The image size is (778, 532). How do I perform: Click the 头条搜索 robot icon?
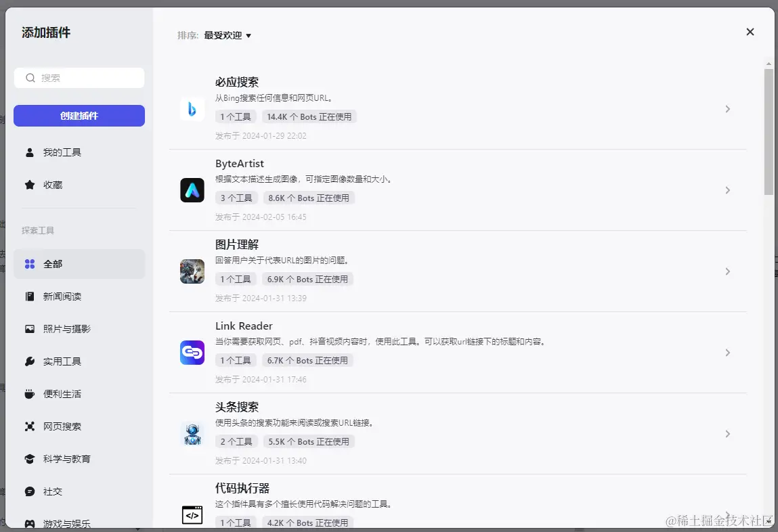pyautogui.click(x=192, y=434)
